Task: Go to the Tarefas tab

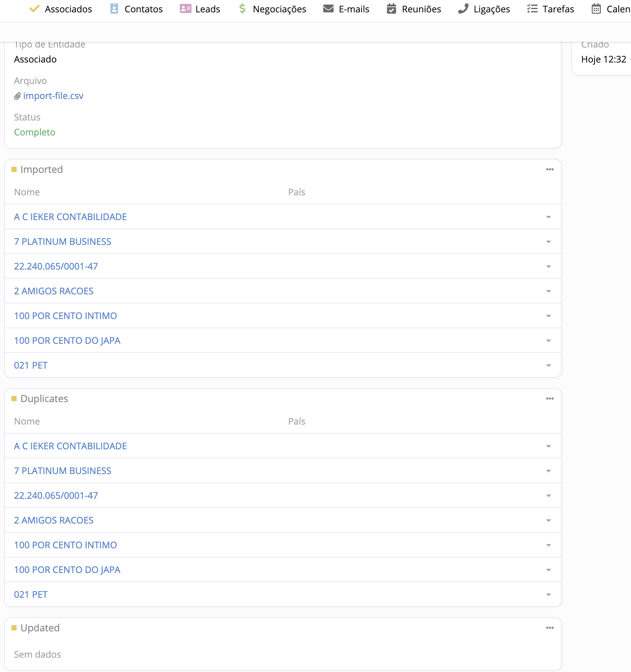Action: pyautogui.click(x=558, y=9)
